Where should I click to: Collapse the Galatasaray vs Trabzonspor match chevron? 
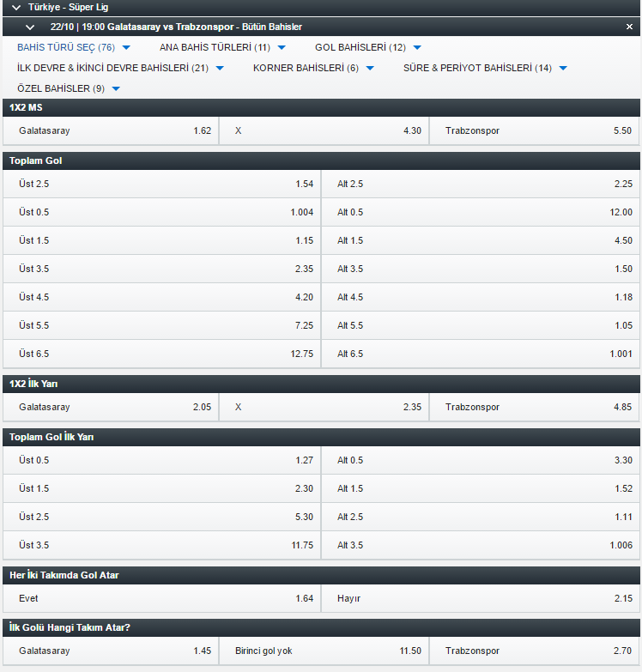[x=29, y=27]
